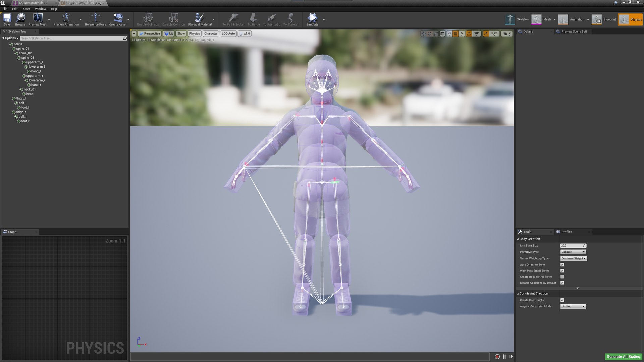Image resolution: width=644 pixels, height=362 pixels.
Task: Click To Hinge constraint icon
Action: click(254, 19)
